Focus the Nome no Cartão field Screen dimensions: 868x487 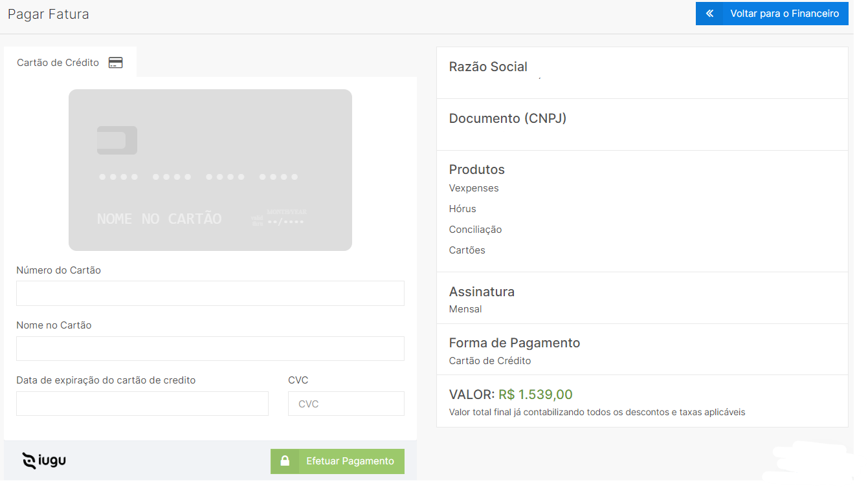click(210, 349)
